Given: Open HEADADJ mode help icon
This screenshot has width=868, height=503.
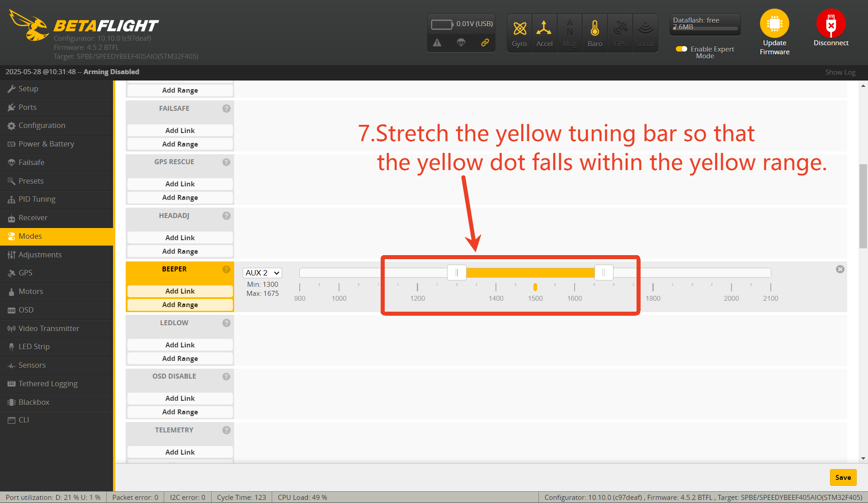Looking at the screenshot, I should tap(226, 216).
